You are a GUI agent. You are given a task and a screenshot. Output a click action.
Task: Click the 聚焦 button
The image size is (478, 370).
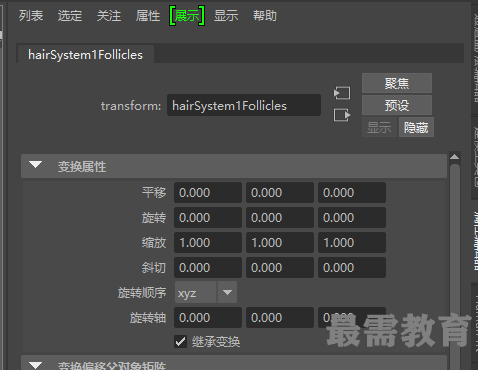coord(397,83)
